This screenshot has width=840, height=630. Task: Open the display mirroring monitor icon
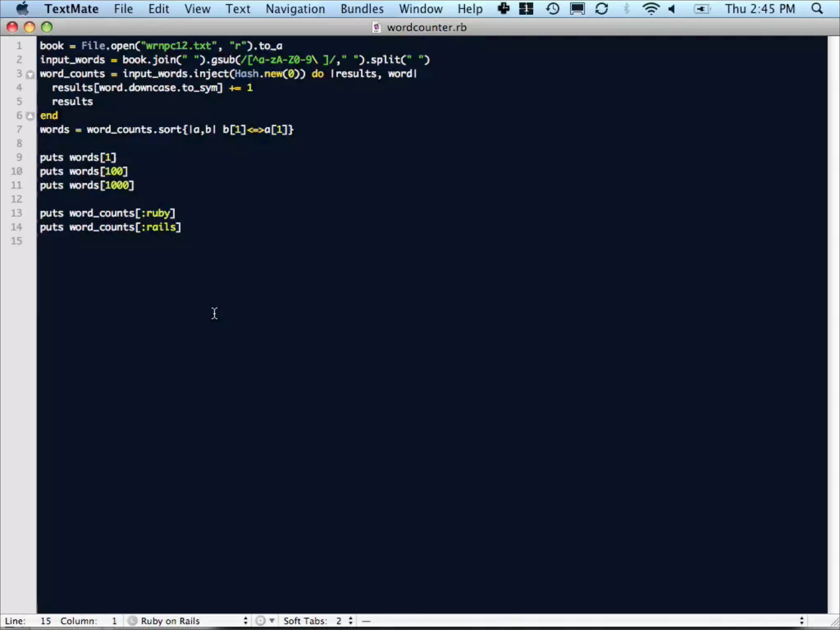tap(577, 9)
